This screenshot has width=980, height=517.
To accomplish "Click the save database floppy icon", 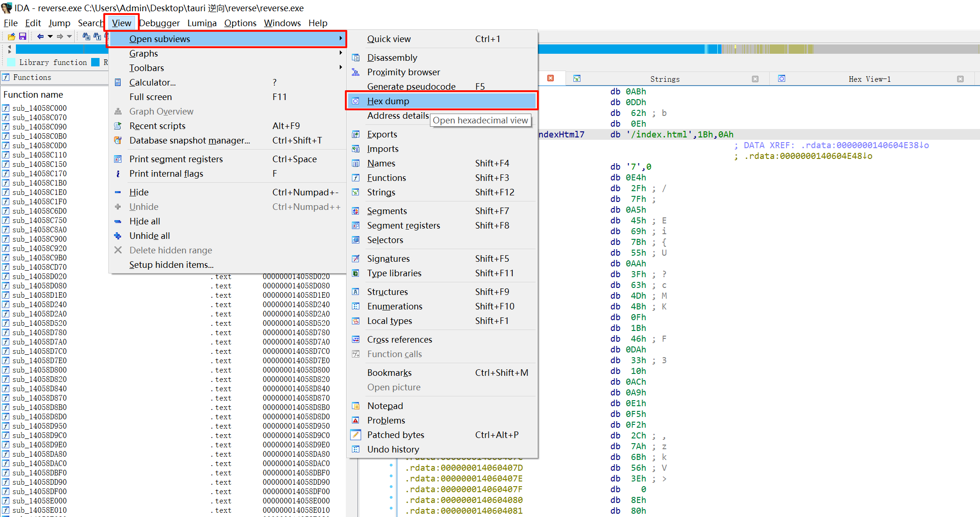I will click(22, 36).
